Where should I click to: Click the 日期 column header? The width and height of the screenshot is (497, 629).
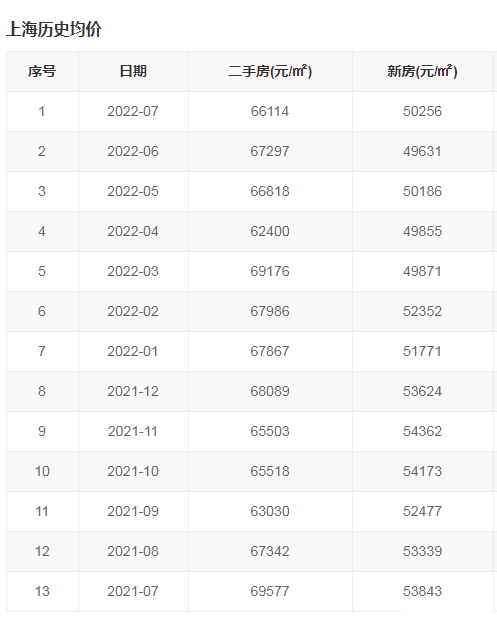coord(133,71)
